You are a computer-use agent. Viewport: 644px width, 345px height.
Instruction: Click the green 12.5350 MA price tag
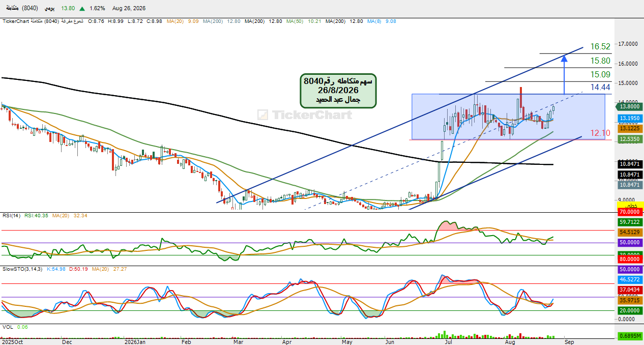629,139
